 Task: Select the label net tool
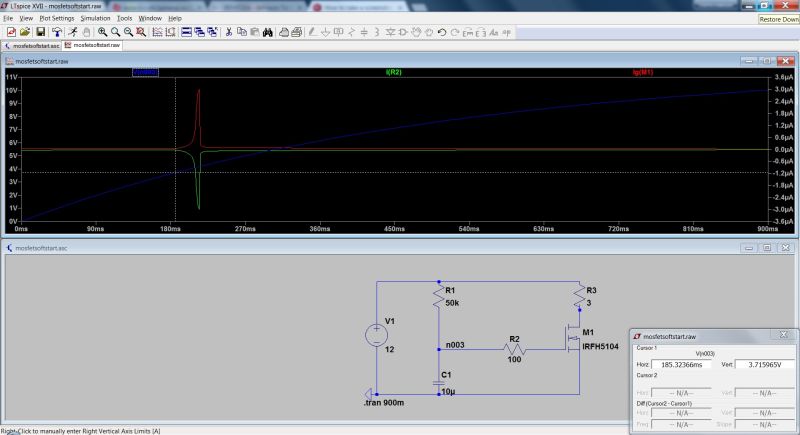[338, 32]
